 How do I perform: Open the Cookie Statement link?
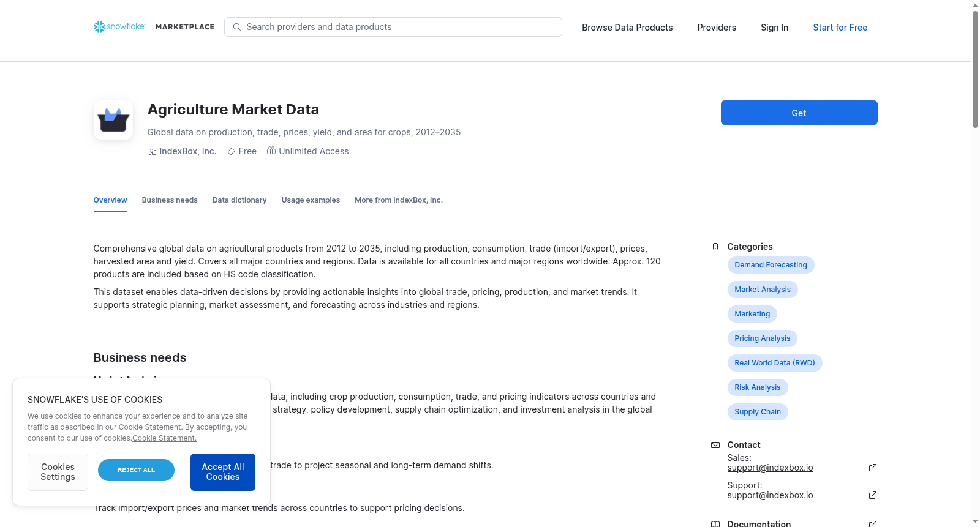point(164,438)
